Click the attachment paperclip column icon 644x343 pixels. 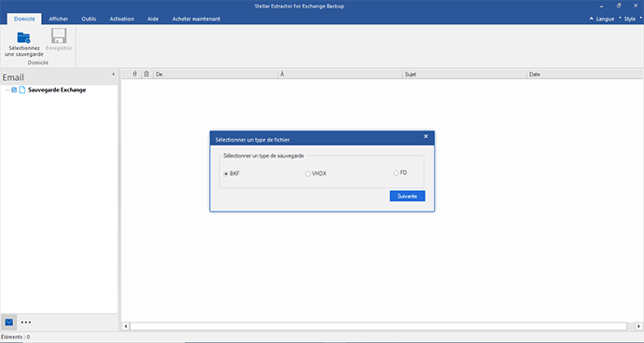pyautogui.click(x=134, y=75)
